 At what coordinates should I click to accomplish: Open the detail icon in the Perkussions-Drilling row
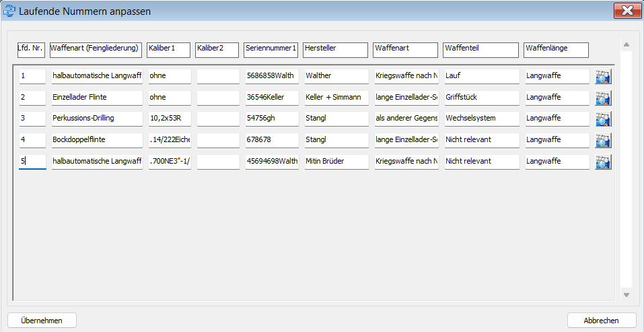click(603, 119)
